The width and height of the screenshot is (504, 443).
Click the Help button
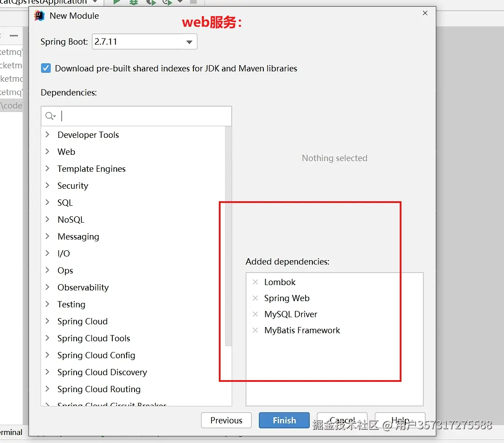[x=400, y=420]
